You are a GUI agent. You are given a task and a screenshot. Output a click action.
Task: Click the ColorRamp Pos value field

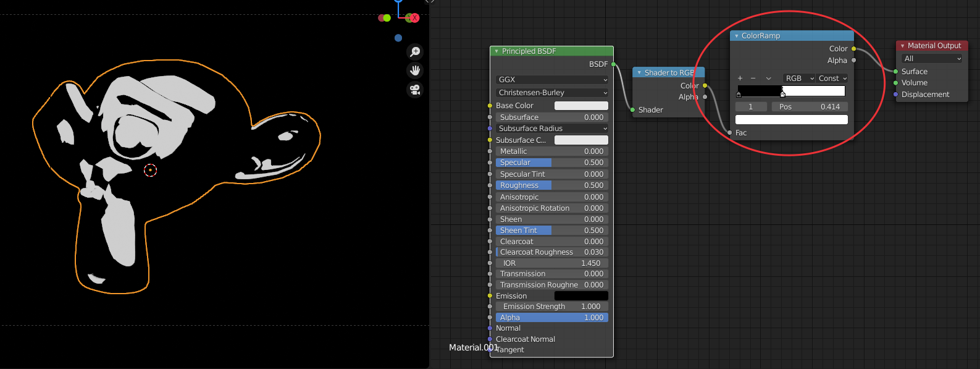810,107
